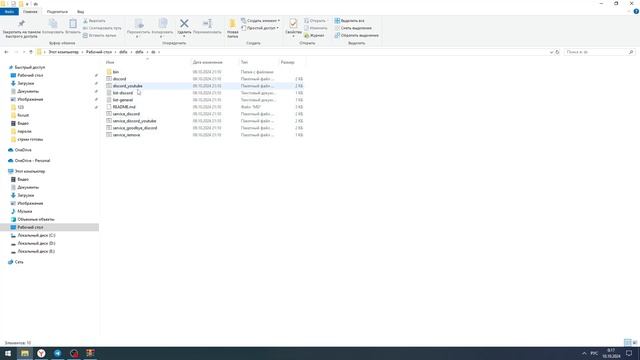Switch to the Share (Поделиться) ribbon tab
640x360 pixels.
pos(57,11)
